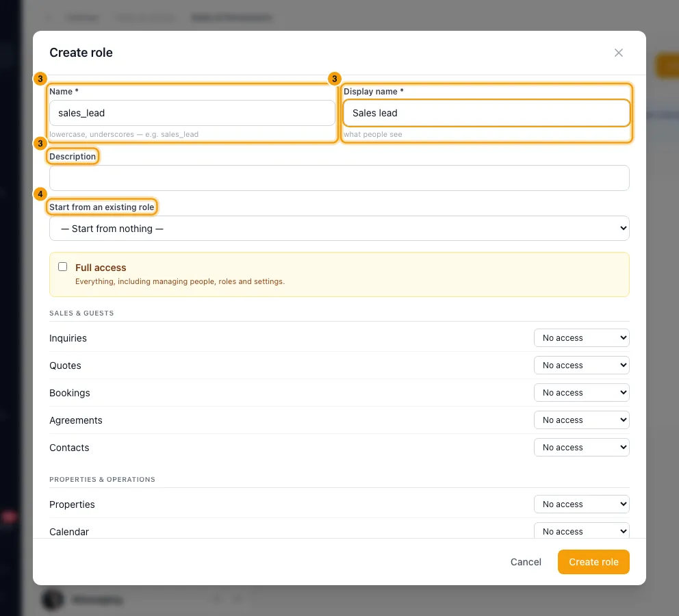
Task: Open the Start from an existing role dropdown
Action: pyautogui.click(x=339, y=228)
